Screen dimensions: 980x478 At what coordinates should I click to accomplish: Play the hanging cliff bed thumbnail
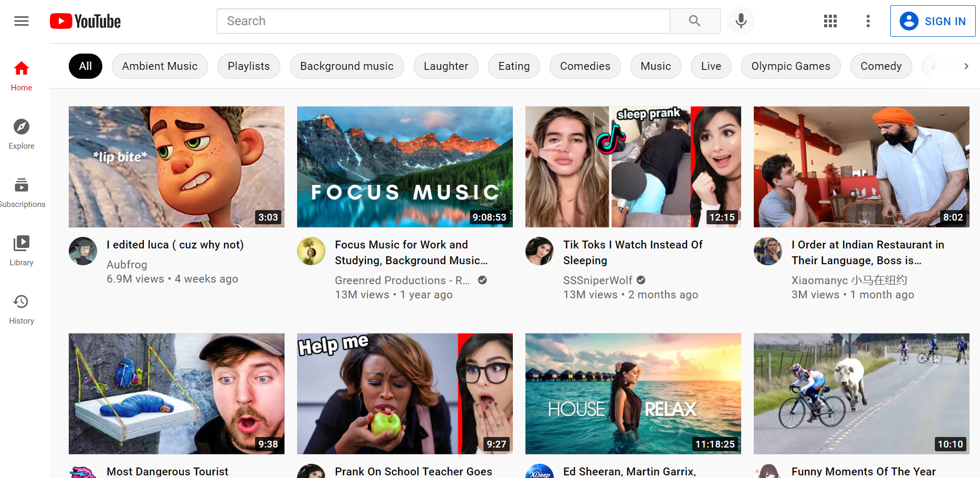[x=176, y=394]
